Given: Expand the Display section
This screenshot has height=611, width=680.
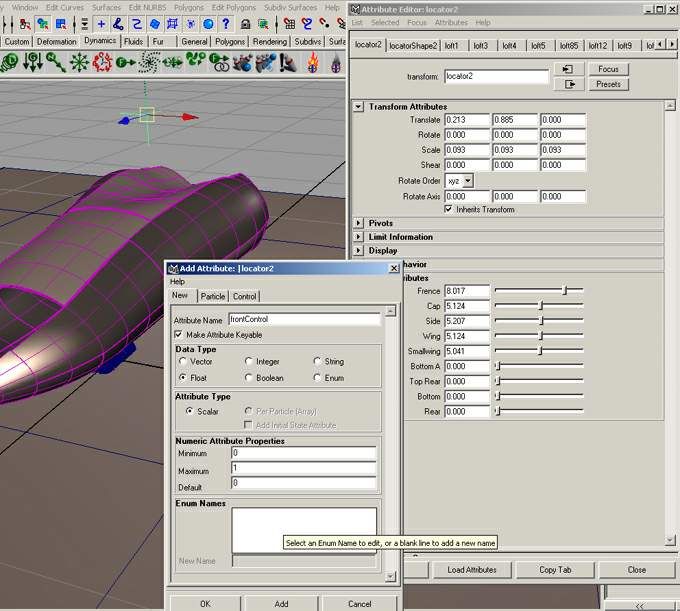Looking at the screenshot, I should click(358, 251).
